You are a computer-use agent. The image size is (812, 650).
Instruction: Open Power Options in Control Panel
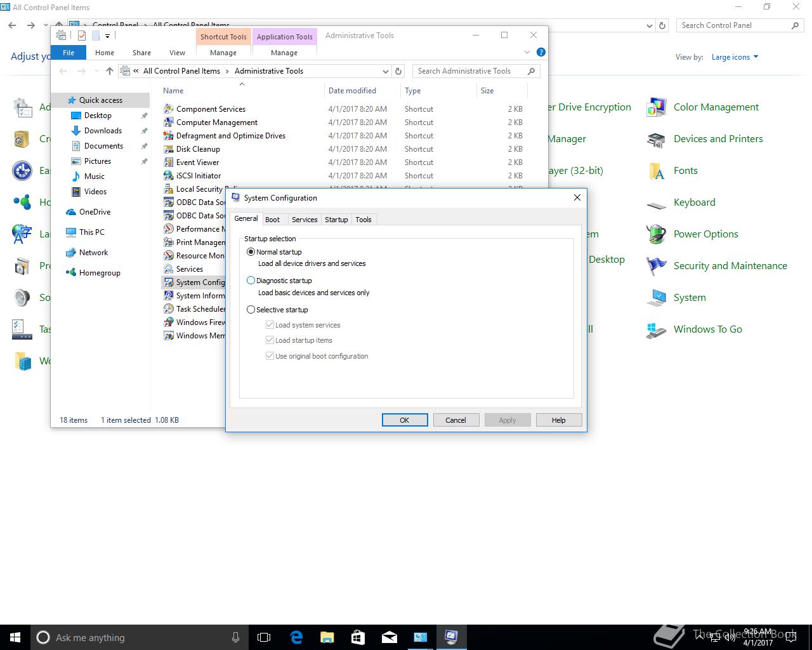point(705,234)
